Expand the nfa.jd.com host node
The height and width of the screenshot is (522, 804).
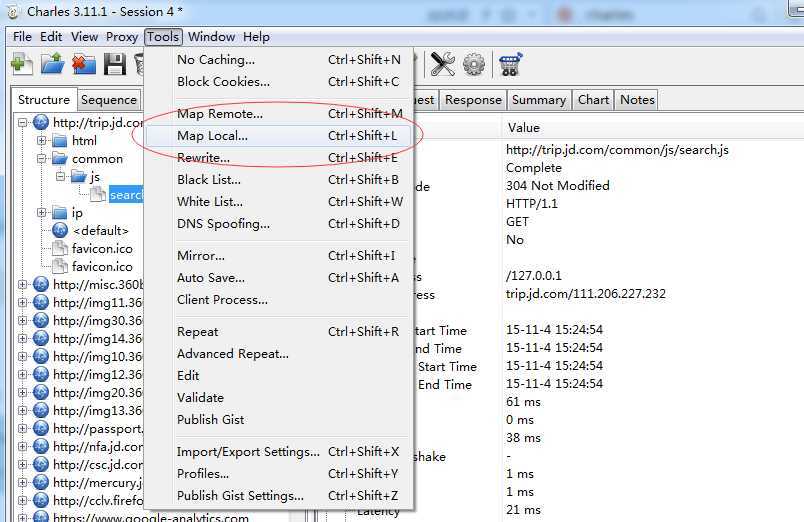pyautogui.click(x=23, y=446)
